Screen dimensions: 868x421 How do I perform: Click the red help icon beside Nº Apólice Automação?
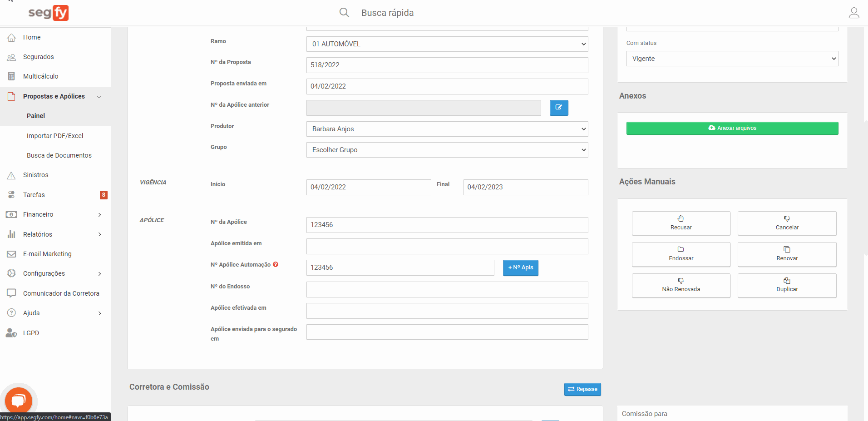(276, 264)
